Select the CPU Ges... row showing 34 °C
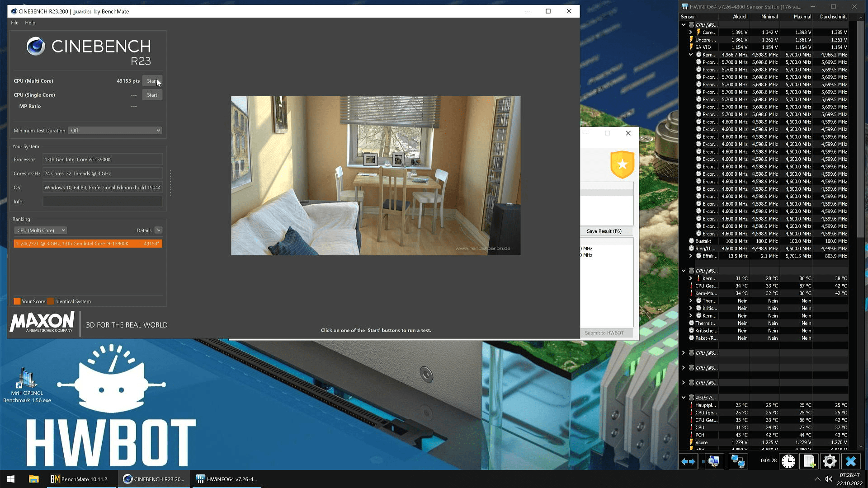Viewport: 868px width, 488px height. pos(764,286)
